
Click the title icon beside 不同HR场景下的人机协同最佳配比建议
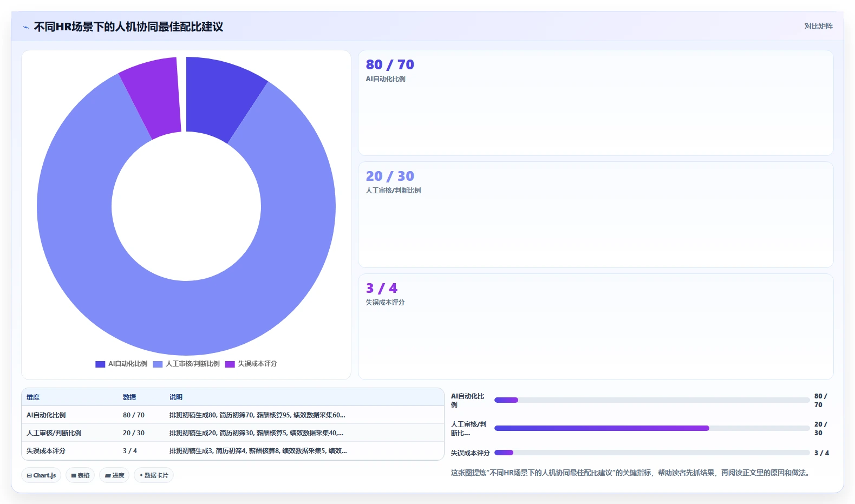coord(25,27)
